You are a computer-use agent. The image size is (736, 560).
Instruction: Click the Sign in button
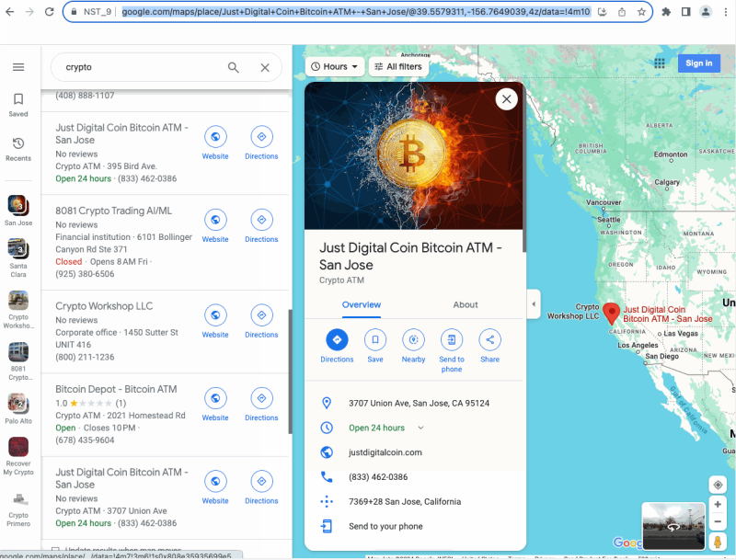pos(699,63)
